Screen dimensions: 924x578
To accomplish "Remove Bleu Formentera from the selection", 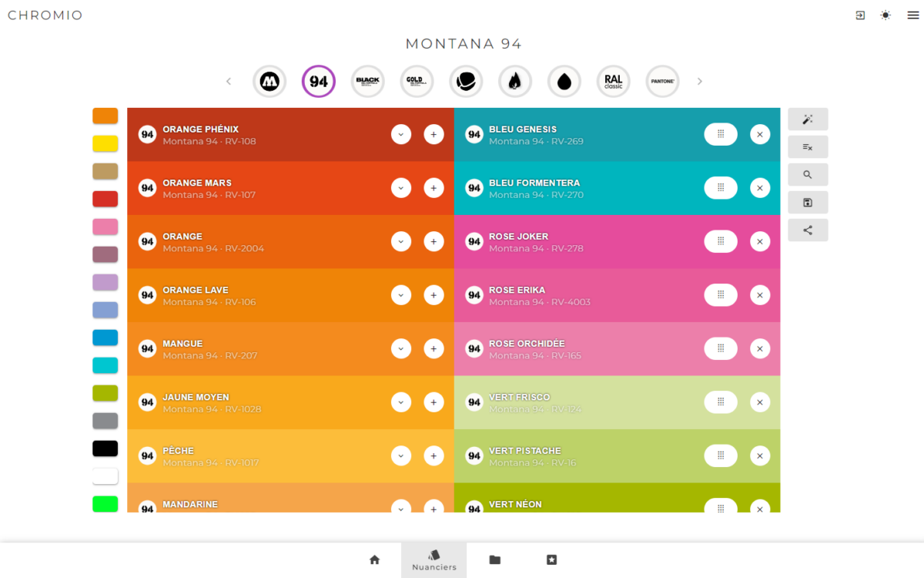I will coord(760,188).
